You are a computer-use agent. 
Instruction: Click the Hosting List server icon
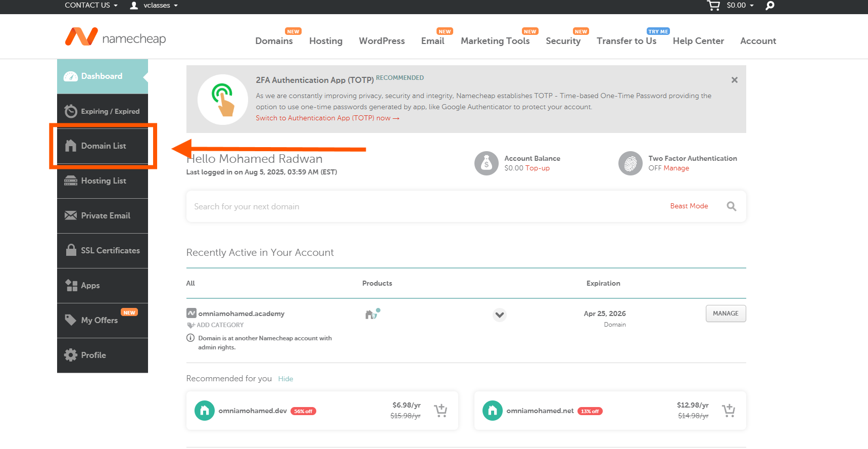71,181
